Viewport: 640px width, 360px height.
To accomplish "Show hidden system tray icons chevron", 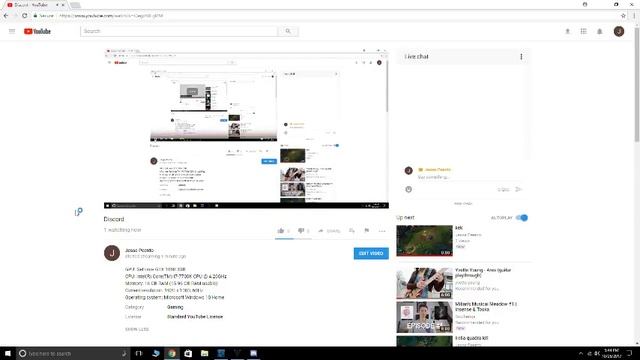I will 580,353.
